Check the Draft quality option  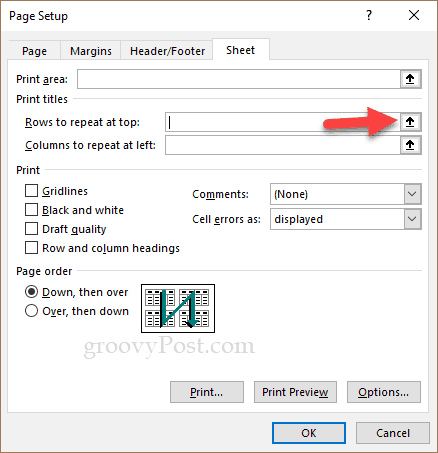[31, 229]
